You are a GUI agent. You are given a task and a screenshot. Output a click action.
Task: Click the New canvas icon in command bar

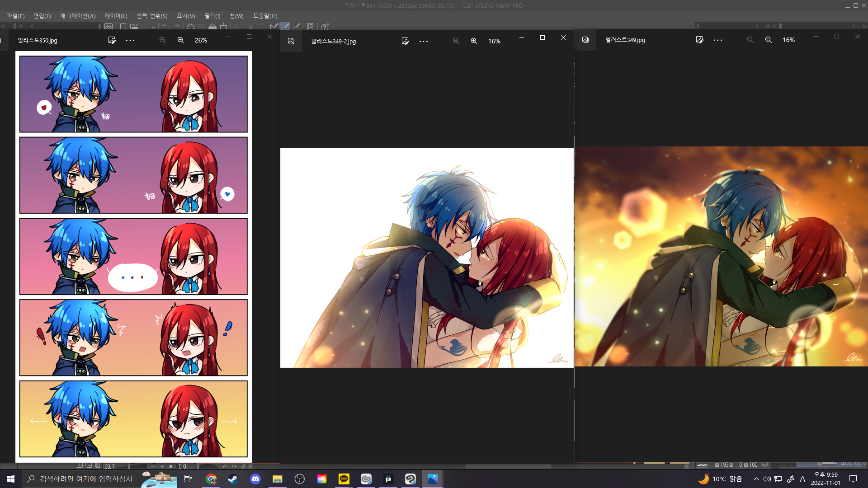pos(123,27)
